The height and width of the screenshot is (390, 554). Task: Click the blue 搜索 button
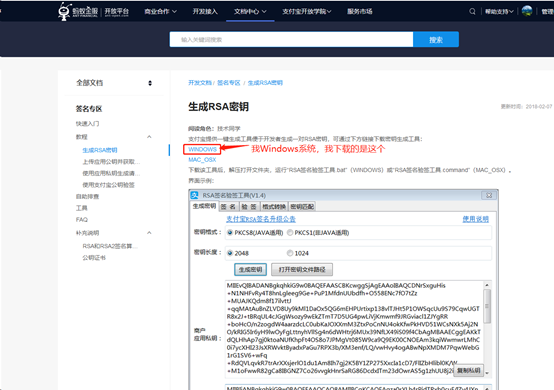tap(436, 39)
